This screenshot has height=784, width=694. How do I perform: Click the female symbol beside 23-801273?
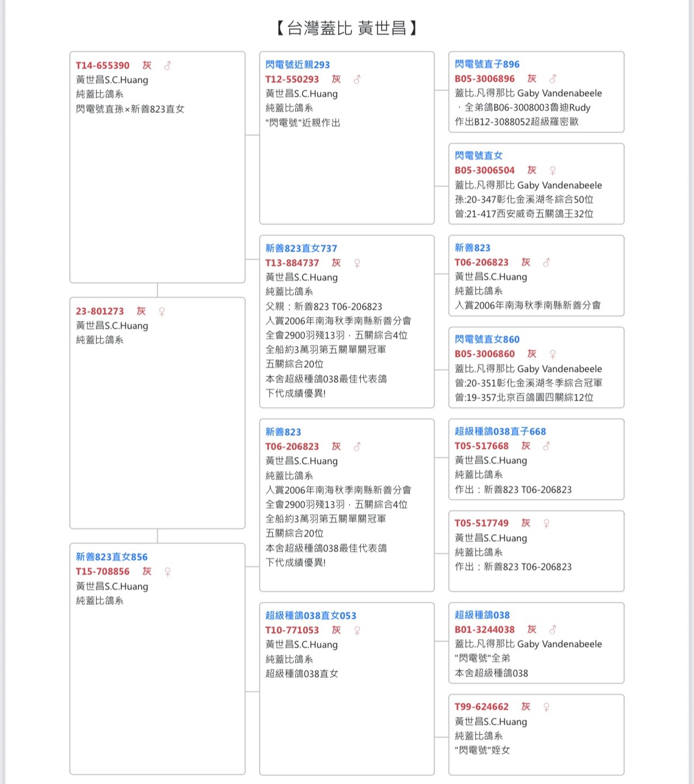pos(162,311)
